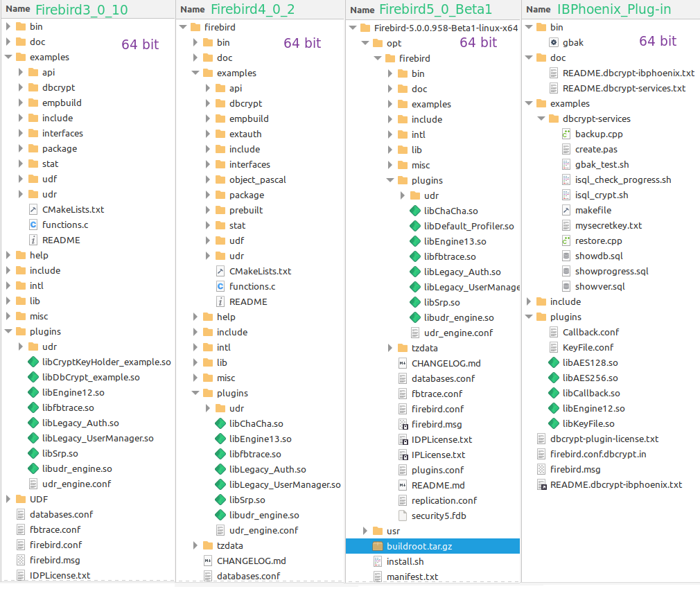This screenshot has width=700, height=589.
Task: Click the libCallback.so library icon
Action: click(554, 393)
